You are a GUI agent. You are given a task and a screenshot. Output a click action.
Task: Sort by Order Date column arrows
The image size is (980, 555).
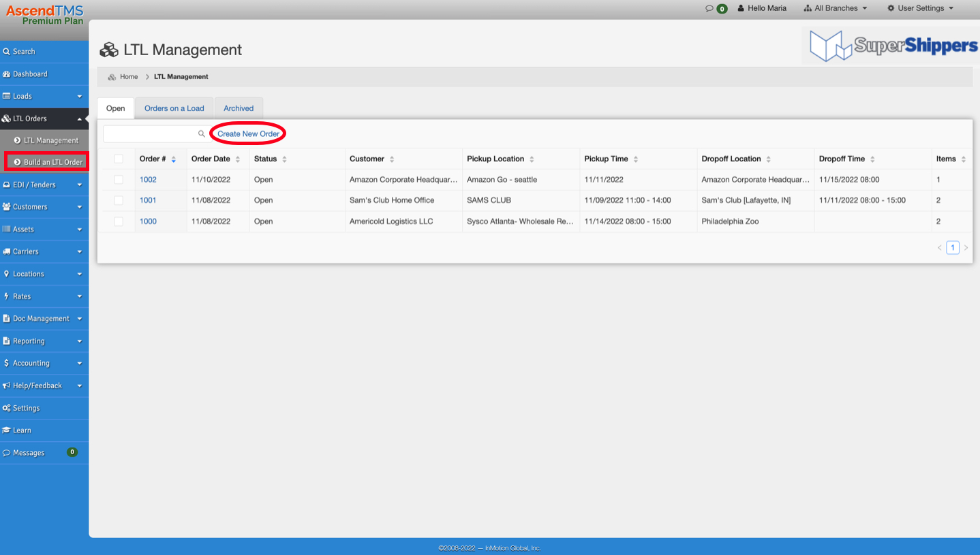pos(238,159)
